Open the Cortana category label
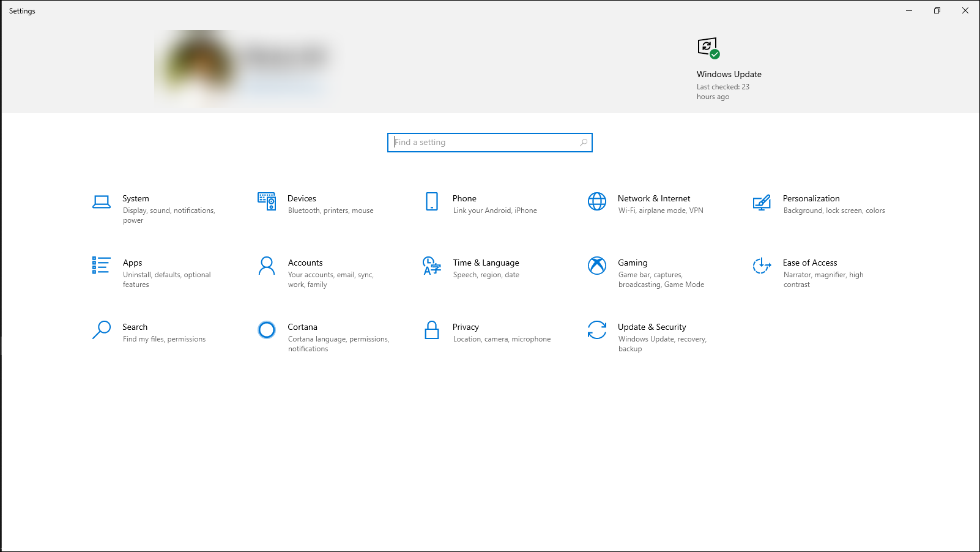The image size is (980, 552). pos(303,327)
